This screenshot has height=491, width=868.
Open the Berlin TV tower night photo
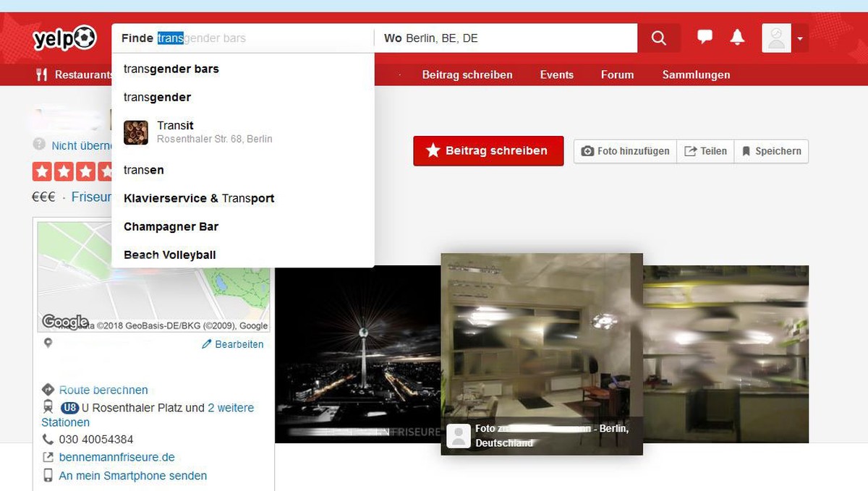pos(358,354)
